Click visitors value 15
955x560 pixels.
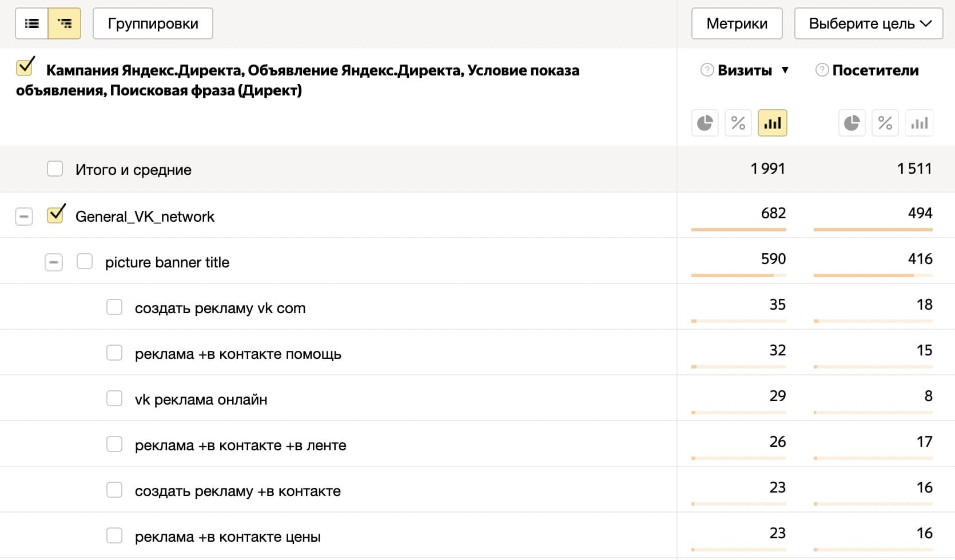[x=925, y=350]
